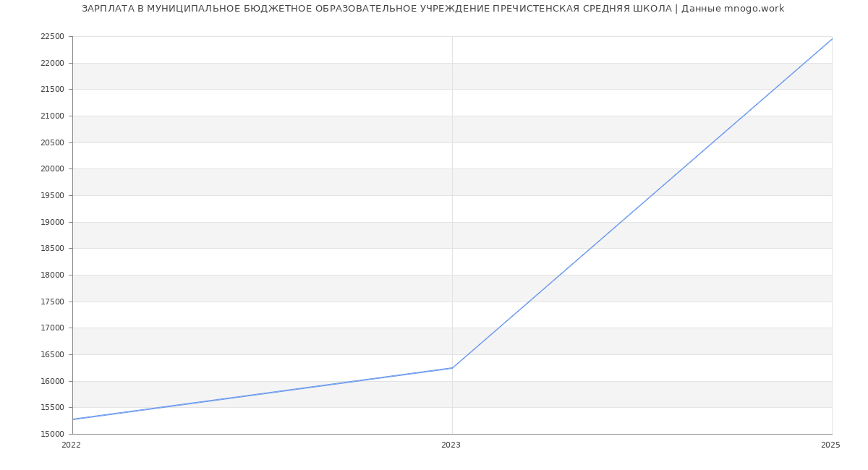
Task: Click the 15000 y-axis label
Action: (52, 435)
